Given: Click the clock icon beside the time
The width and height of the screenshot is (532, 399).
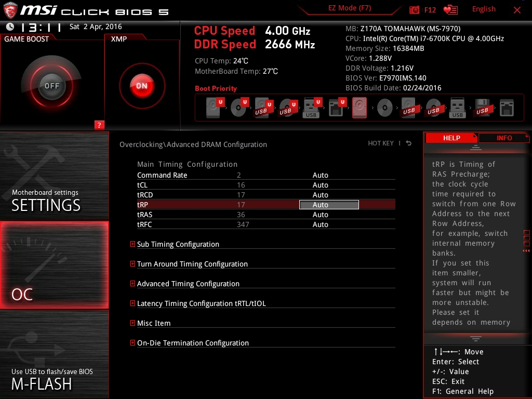Looking at the screenshot, I should coord(10,27).
